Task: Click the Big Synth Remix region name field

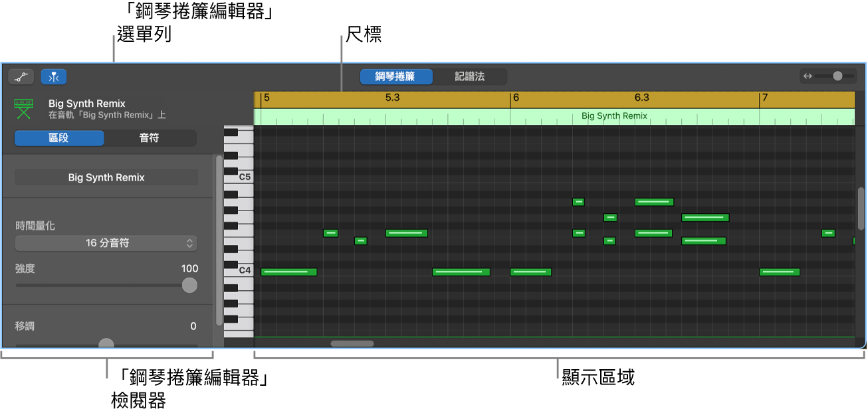Action: point(106,177)
